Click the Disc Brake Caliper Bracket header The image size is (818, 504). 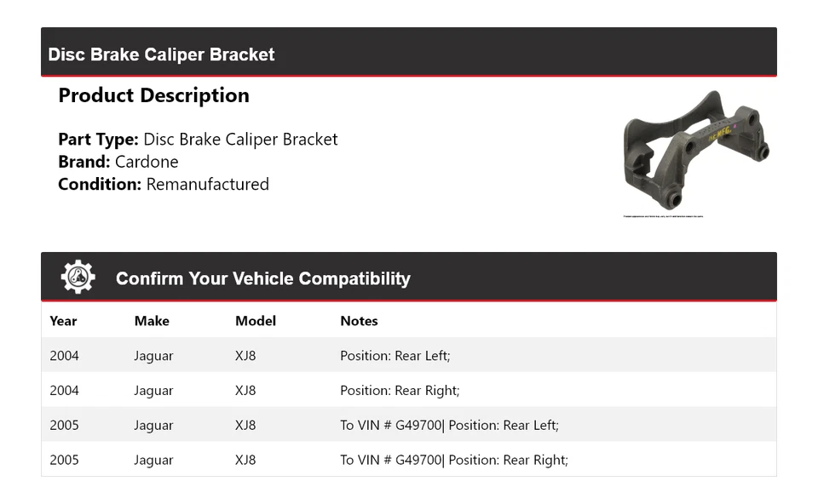coord(161,54)
